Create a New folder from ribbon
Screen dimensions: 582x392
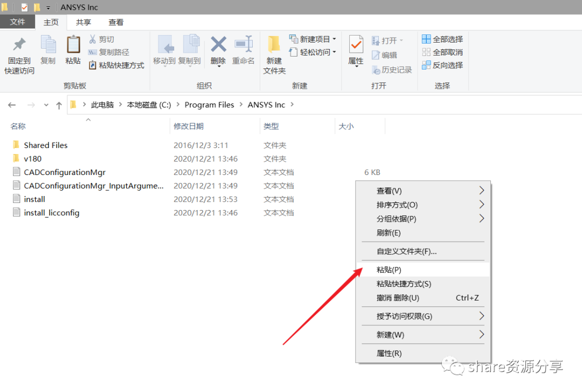274,55
